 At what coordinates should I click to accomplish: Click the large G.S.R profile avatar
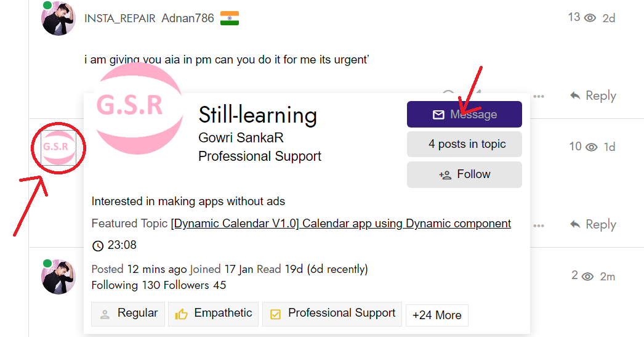click(139, 108)
